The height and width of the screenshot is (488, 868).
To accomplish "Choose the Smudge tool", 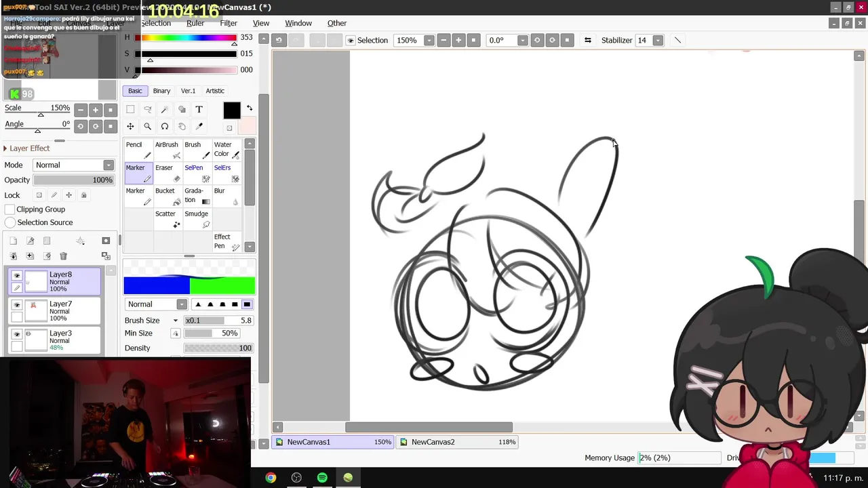I will pyautogui.click(x=197, y=219).
